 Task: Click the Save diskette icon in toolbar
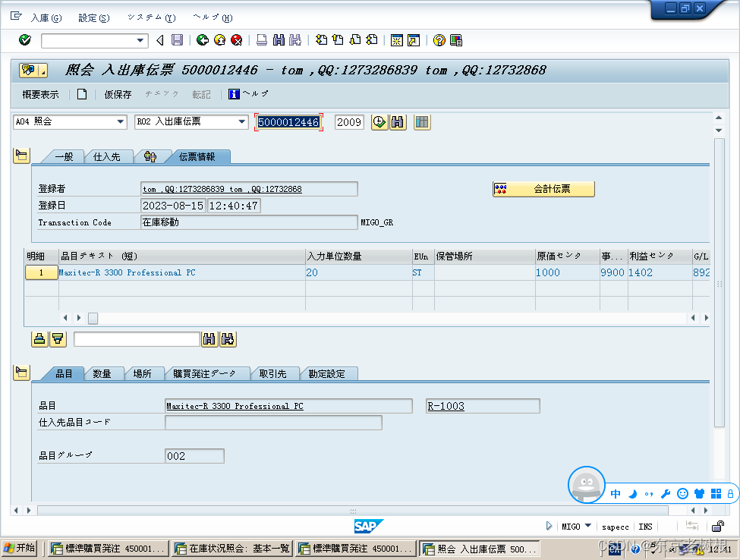pos(177,40)
